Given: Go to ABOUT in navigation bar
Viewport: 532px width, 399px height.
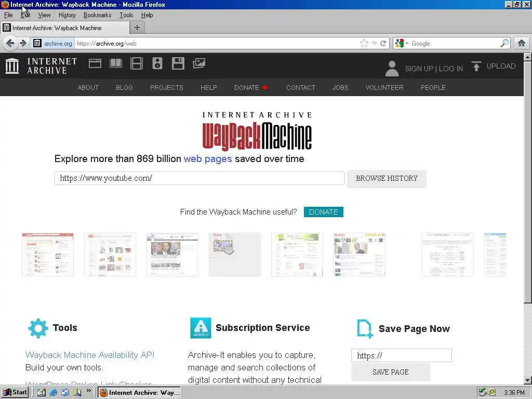Looking at the screenshot, I should pyautogui.click(x=88, y=87).
